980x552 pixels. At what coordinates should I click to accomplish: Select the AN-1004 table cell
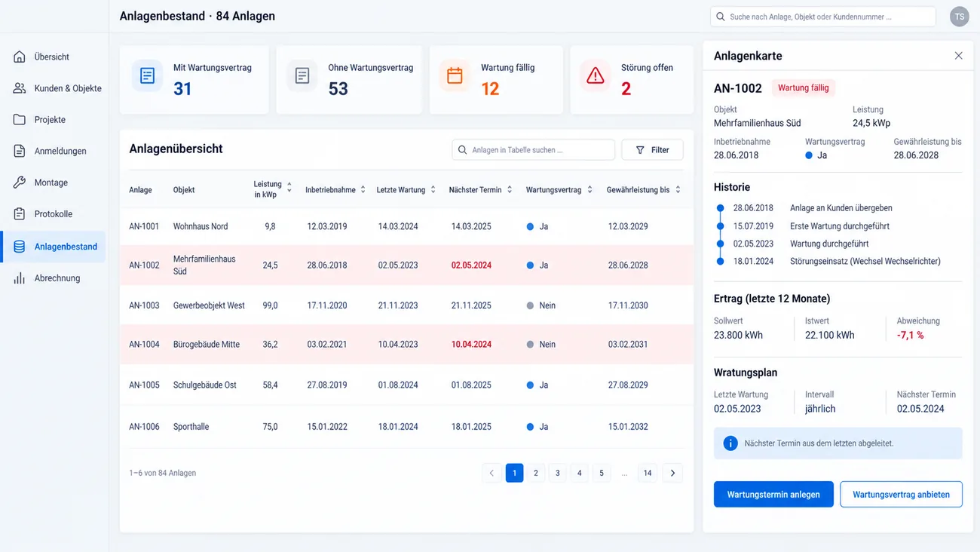(144, 345)
